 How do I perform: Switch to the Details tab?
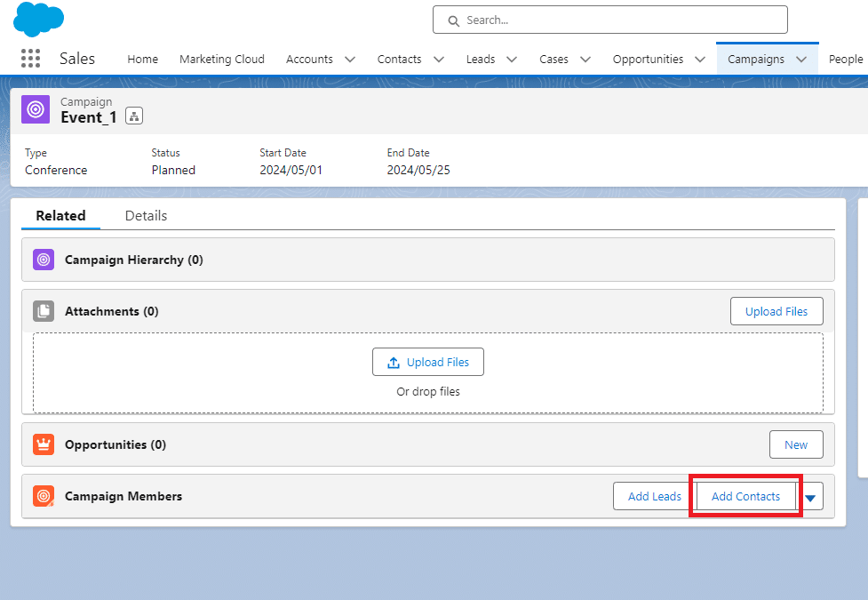coord(146,215)
